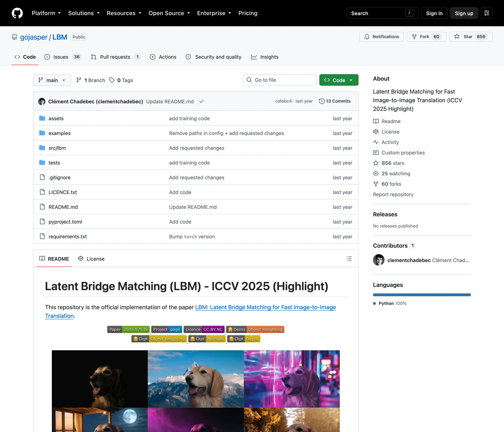
Task: Click the header Search field
Action: [383, 13]
